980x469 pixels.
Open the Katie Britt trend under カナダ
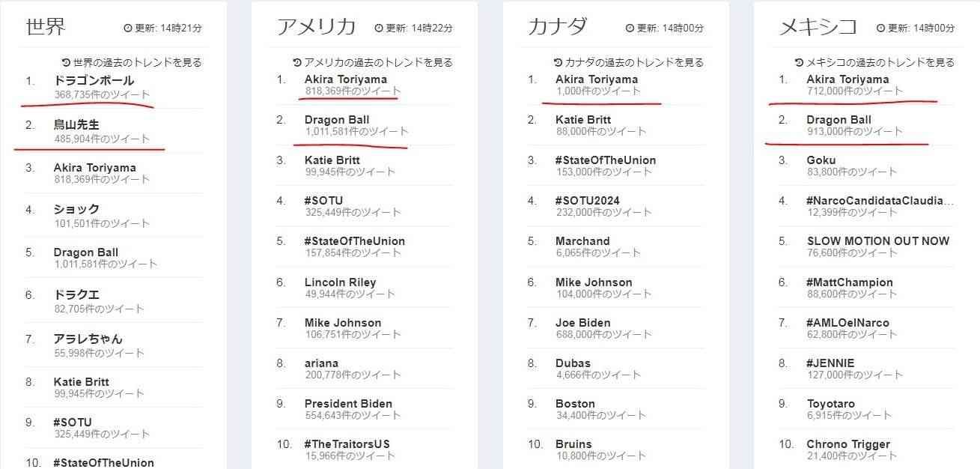tap(583, 120)
